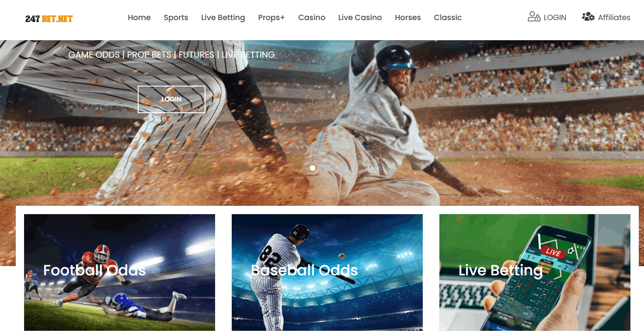This screenshot has width=644, height=333.
Task: Select the second carousel slide dot
Action: pyautogui.click(x=327, y=168)
